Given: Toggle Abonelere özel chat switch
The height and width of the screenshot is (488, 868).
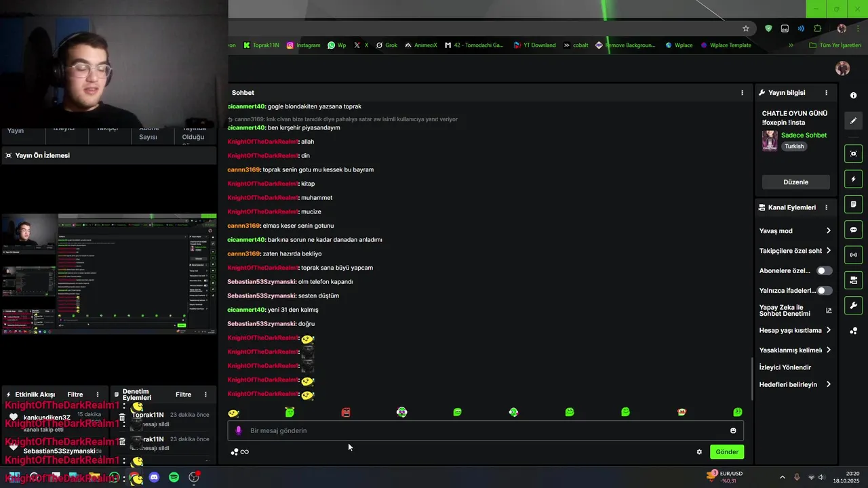Looking at the screenshot, I should point(824,270).
